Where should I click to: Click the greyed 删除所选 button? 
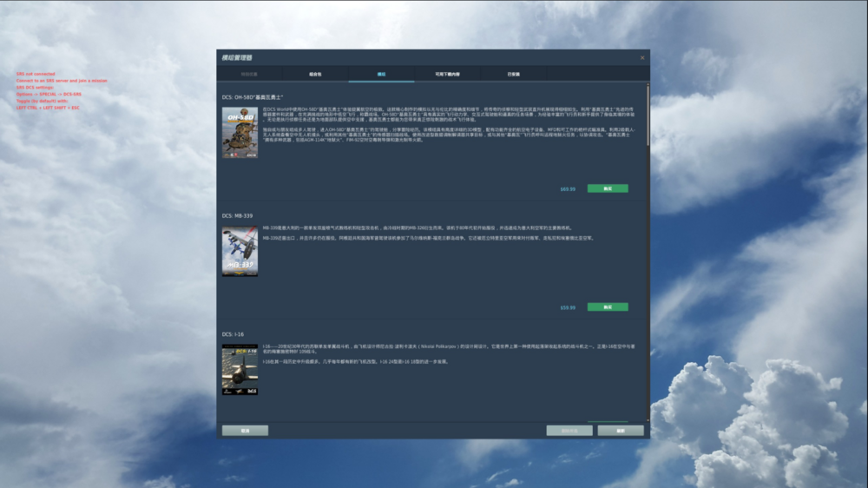pyautogui.click(x=569, y=431)
